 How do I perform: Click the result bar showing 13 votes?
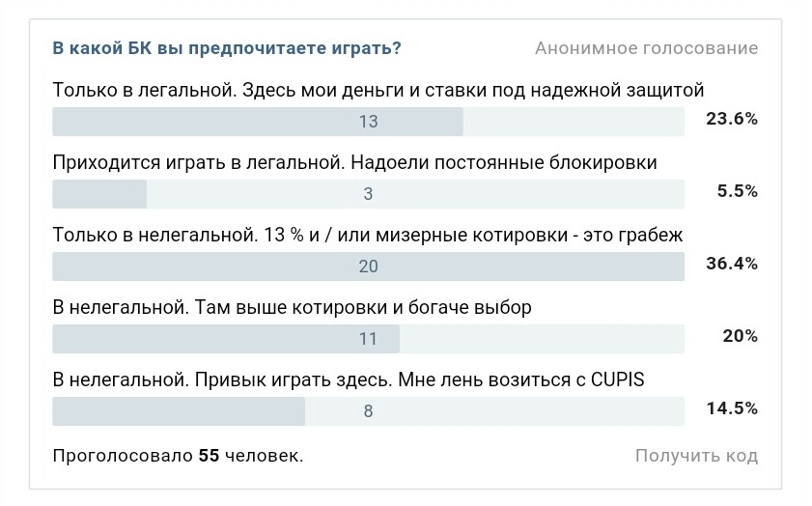368,122
